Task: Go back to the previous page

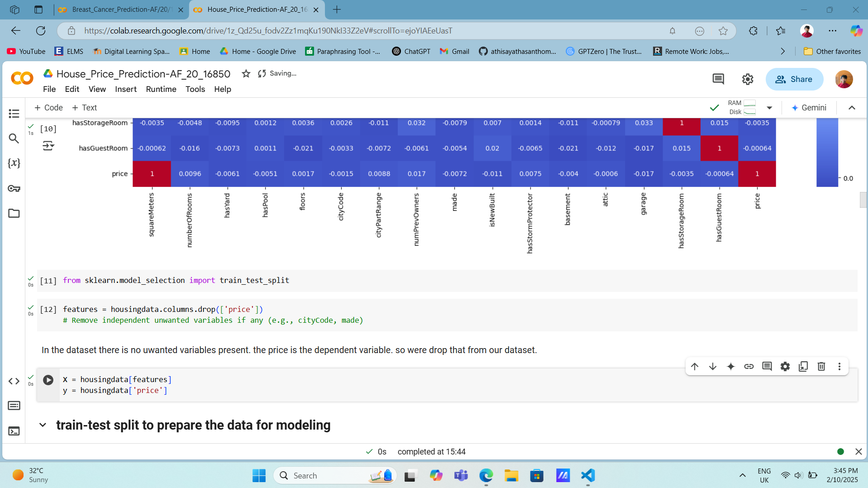Action: [16, 31]
